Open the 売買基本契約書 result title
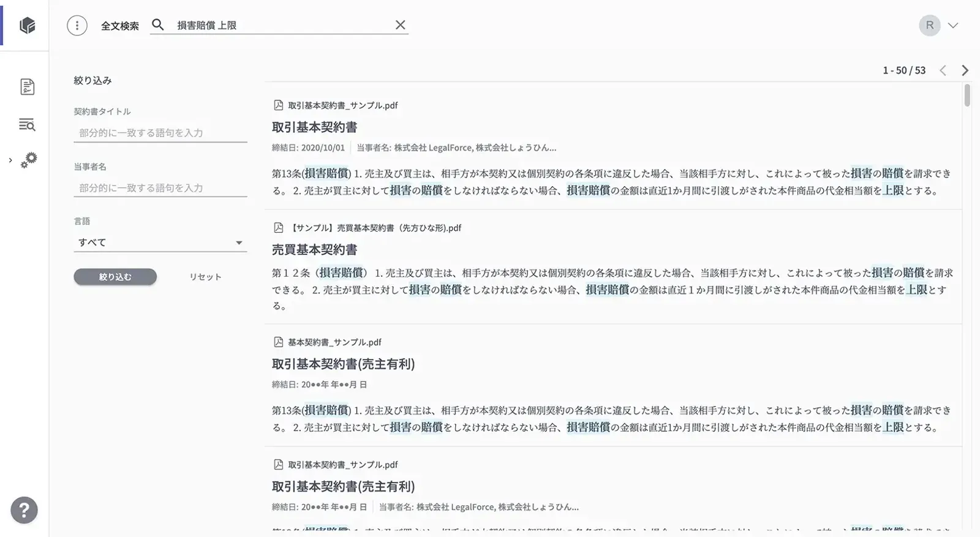The height and width of the screenshot is (537, 980). 315,250
